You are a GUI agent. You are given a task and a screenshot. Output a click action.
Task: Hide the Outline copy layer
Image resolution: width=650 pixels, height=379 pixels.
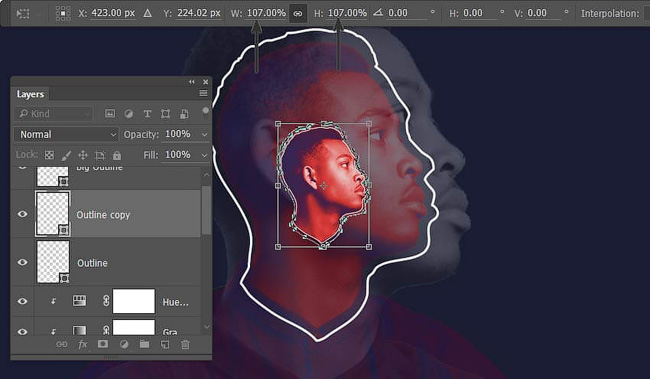pyautogui.click(x=22, y=214)
